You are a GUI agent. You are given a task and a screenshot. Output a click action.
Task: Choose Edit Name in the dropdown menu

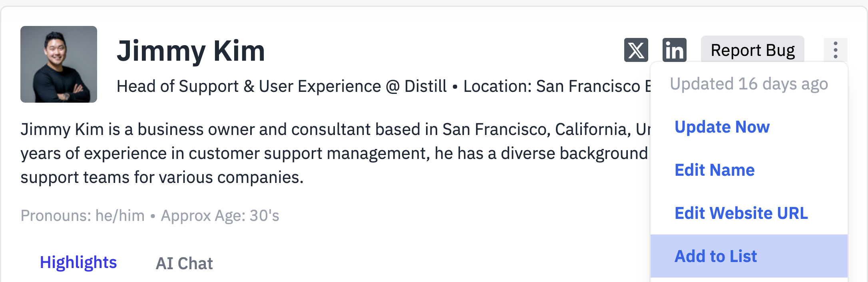(x=715, y=170)
